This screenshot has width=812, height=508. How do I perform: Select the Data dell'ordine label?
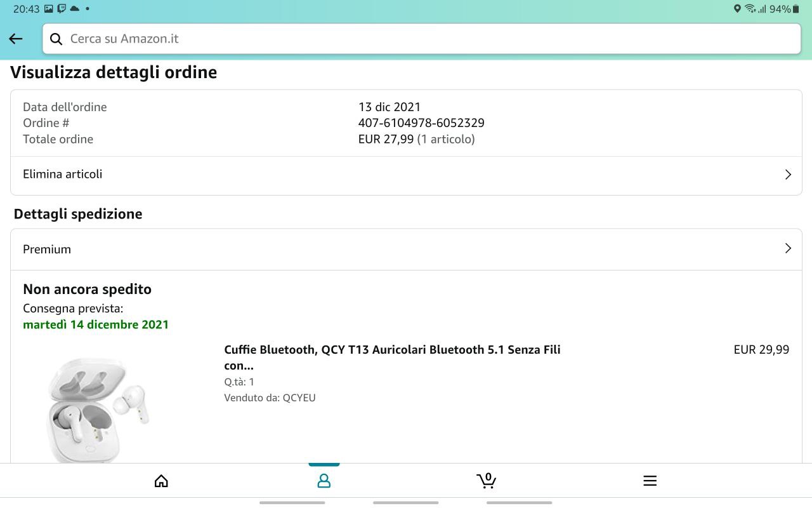tap(65, 107)
